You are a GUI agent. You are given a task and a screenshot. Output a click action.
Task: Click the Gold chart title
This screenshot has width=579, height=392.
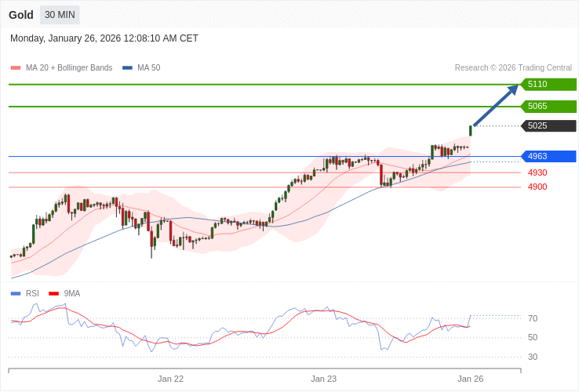(21, 15)
